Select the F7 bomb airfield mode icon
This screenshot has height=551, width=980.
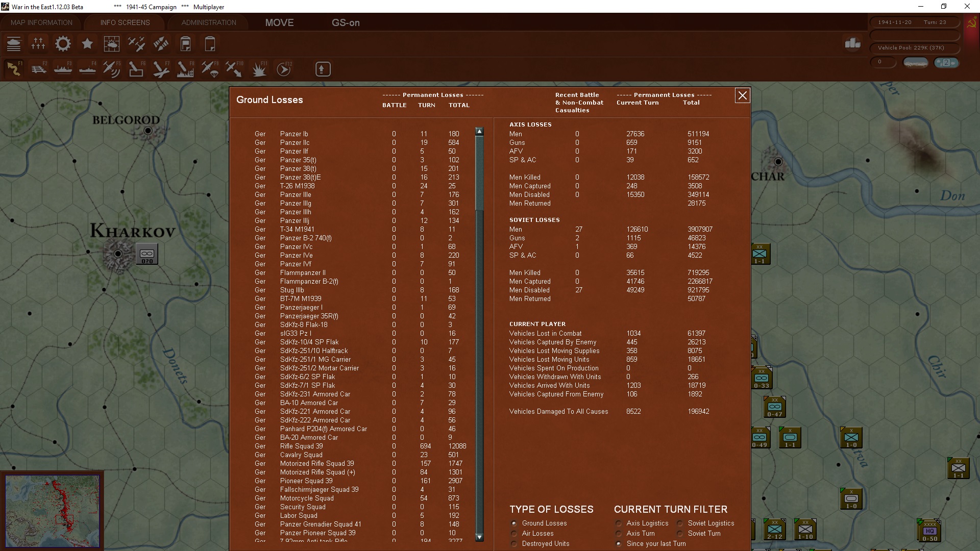(x=161, y=69)
